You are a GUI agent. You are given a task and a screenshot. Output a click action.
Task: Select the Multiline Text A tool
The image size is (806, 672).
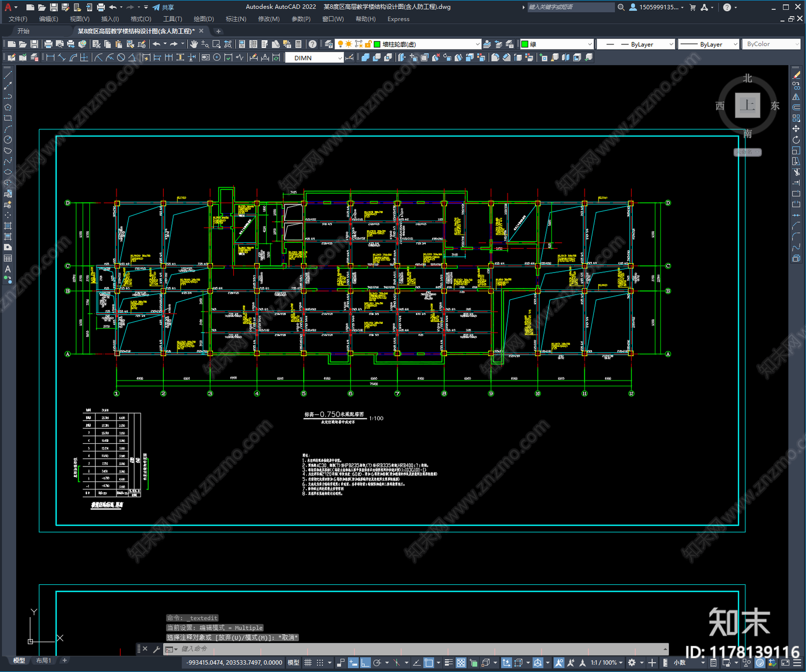pos(8,269)
